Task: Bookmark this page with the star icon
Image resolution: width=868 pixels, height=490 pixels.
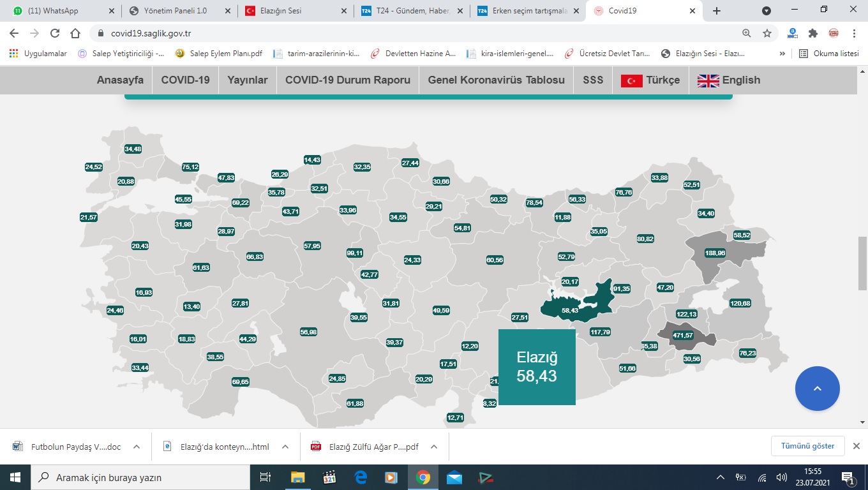Action: 767,33
